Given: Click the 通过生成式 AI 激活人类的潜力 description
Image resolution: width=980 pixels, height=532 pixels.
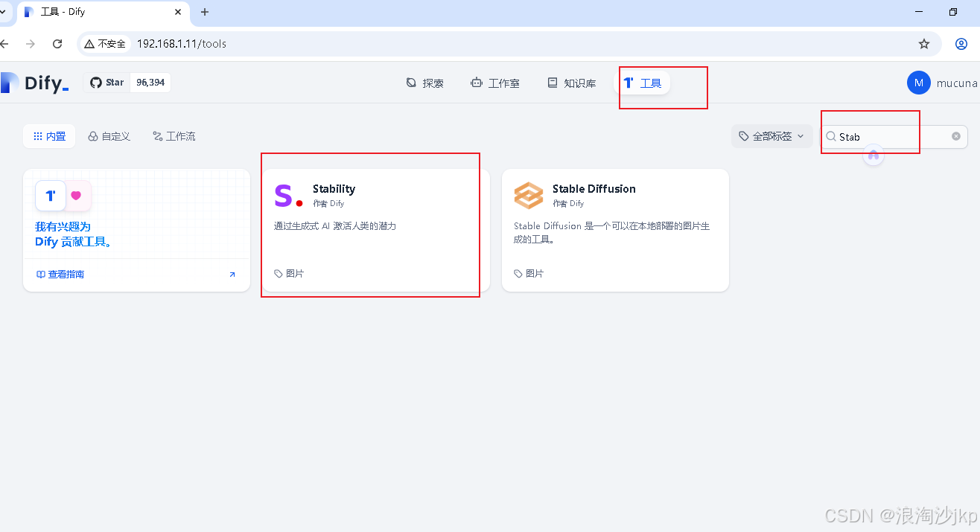Looking at the screenshot, I should (x=335, y=225).
